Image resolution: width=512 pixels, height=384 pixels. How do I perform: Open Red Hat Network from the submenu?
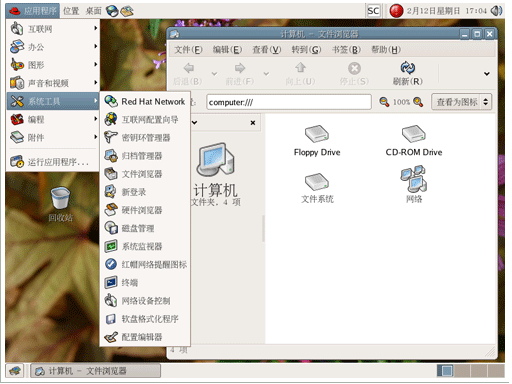tap(145, 101)
